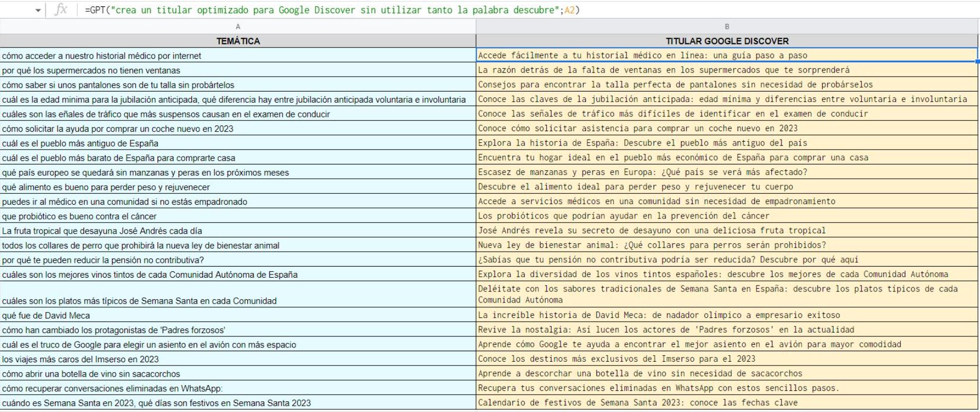The image size is (980, 412).
Task: Click the cell about 'pueblo más antiguo de España'
Action: click(x=238, y=143)
